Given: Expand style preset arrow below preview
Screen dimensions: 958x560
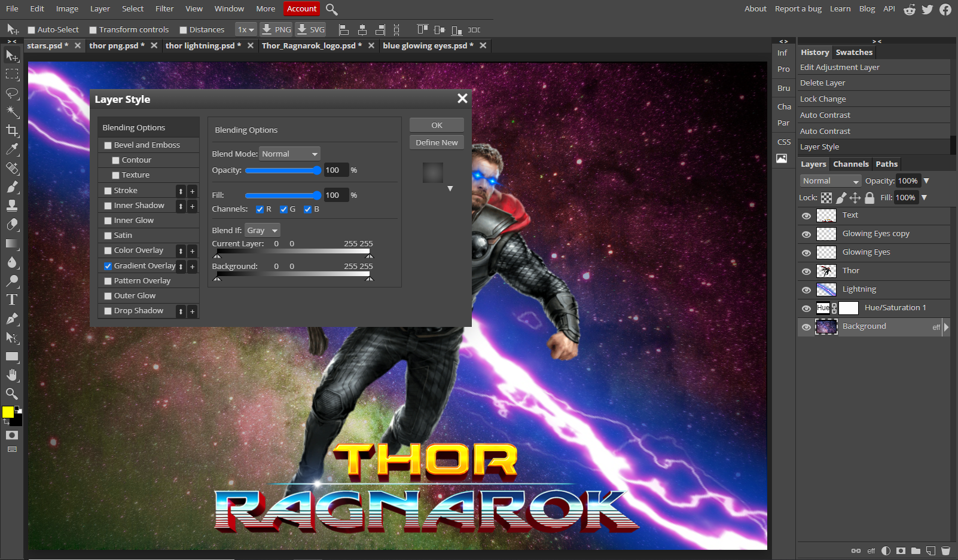Looking at the screenshot, I should [450, 189].
